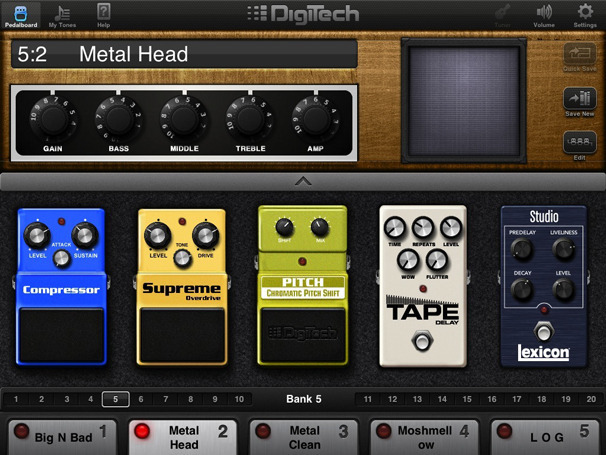Click the Tape Delay TIME knob
Image resolution: width=606 pixels, height=455 pixels.
395,228
